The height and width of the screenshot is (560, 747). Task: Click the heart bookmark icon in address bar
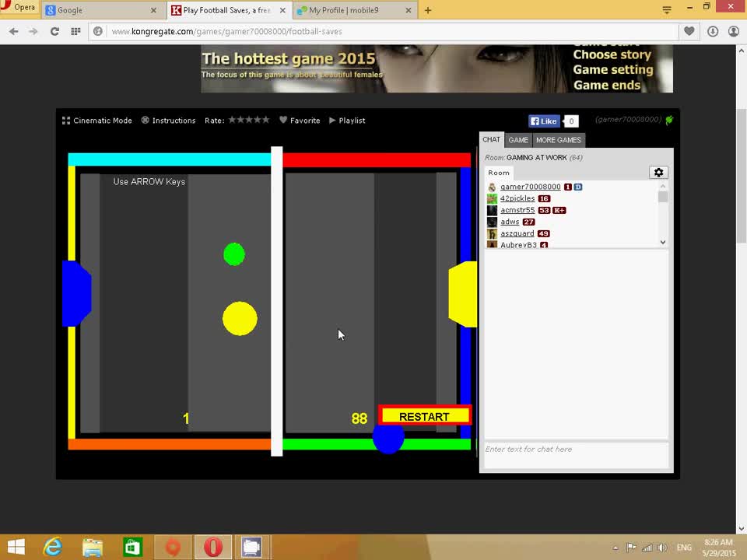[x=690, y=31]
